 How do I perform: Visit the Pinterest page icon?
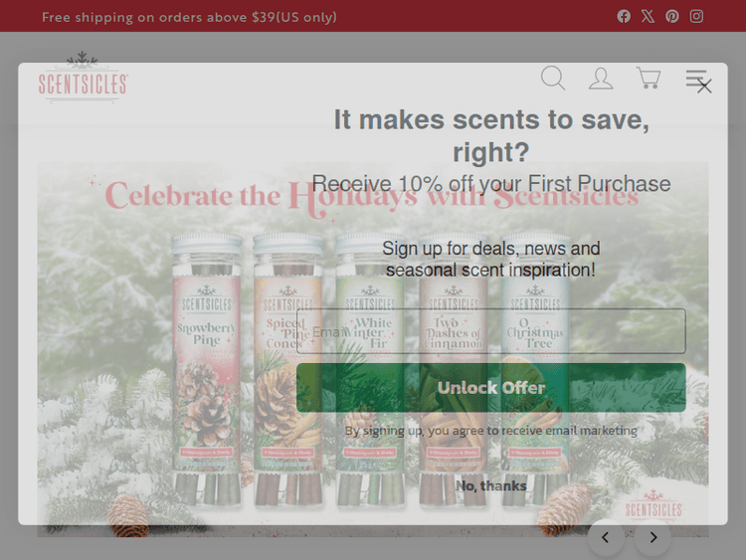672,17
